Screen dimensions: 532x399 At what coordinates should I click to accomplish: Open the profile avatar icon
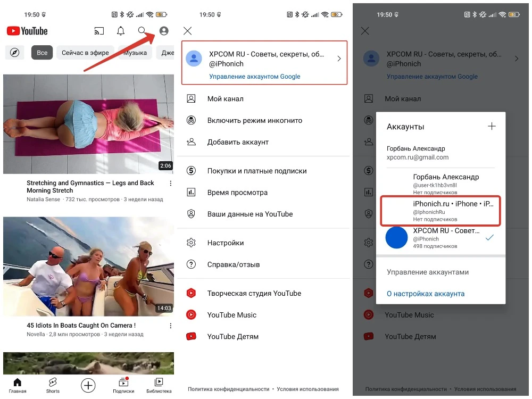tap(164, 31)
